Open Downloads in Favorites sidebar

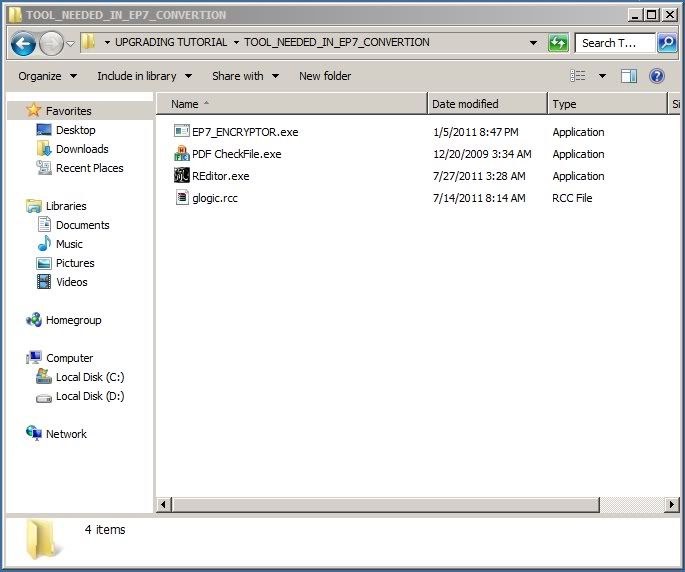82,149
